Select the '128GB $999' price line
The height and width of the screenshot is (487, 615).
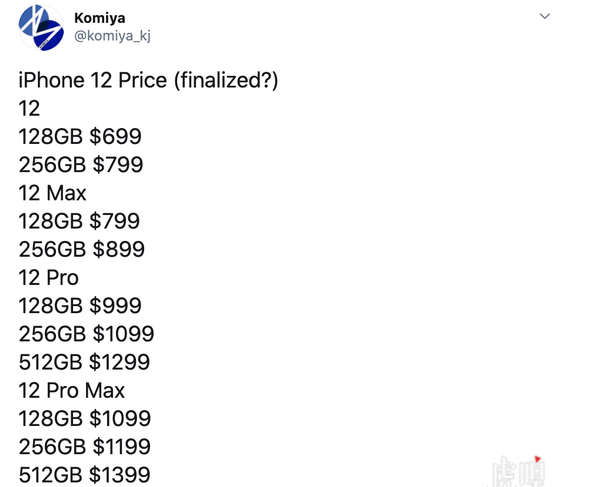(80, 306)
